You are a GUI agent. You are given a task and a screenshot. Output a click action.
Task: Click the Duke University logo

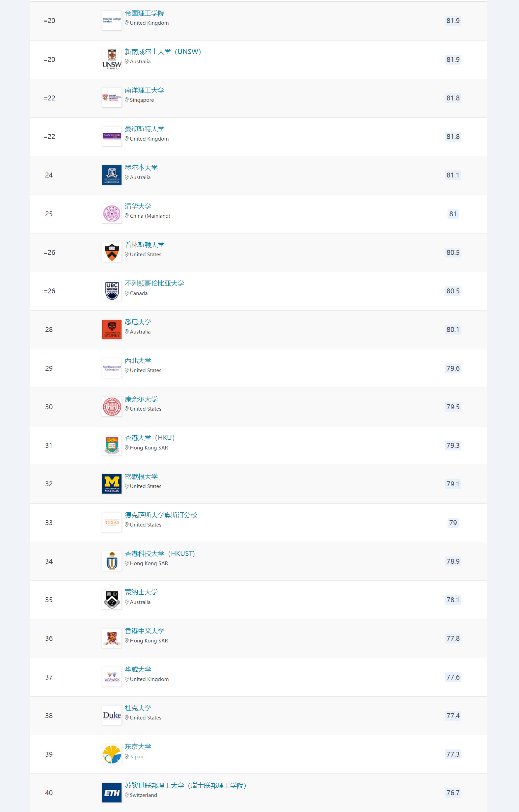(x=112, y=716)
